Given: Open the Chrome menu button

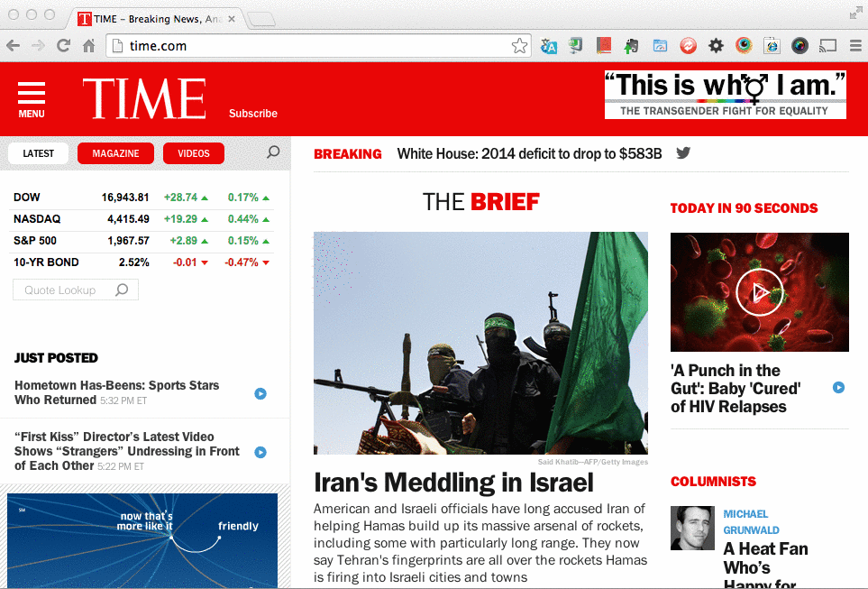Looking at the screenshot, I should point(854,46).
